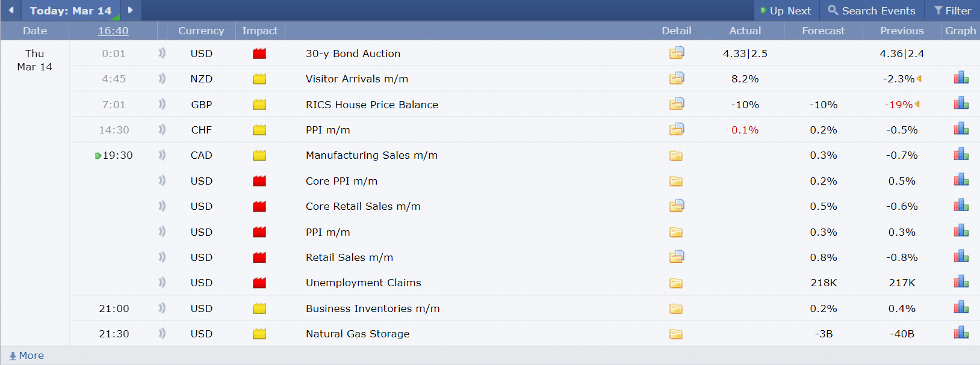Image resolution: width=980 pixels, height=365 pixels.
Task: Toggle sound alert for Manufacturing Sales m/m
Action: (162, 155)
